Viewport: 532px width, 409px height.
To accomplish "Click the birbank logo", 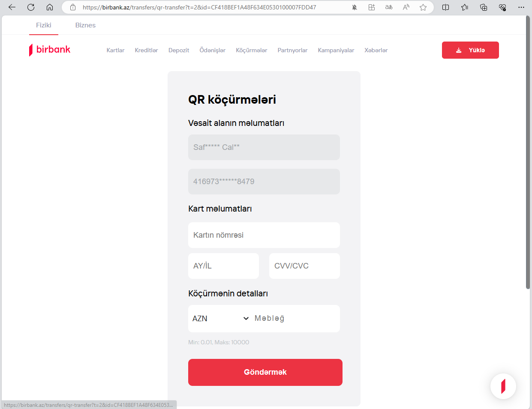I will (50, 50).
